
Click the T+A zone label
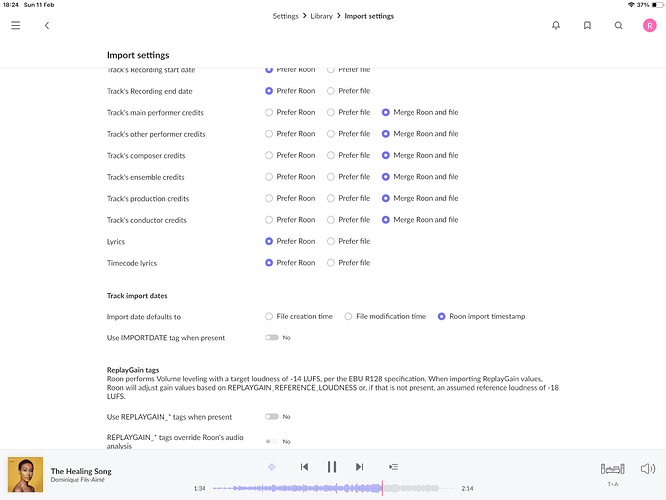[612, 484]
